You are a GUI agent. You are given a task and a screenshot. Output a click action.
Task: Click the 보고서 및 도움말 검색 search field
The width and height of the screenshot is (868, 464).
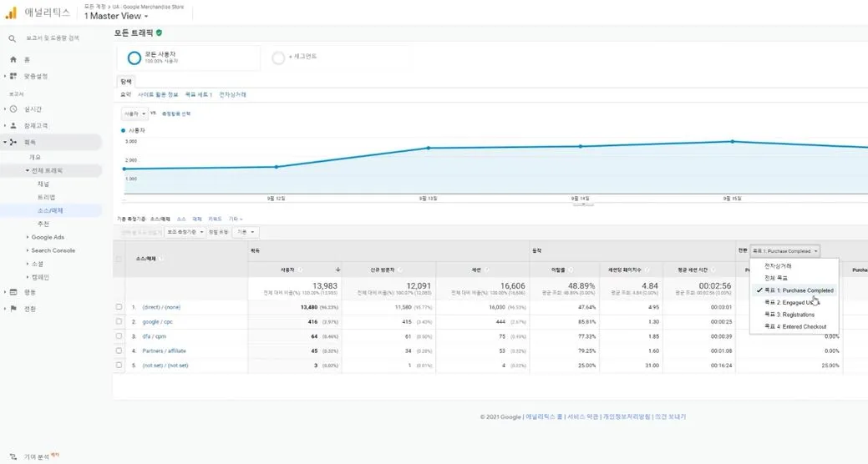coord(53,38)
